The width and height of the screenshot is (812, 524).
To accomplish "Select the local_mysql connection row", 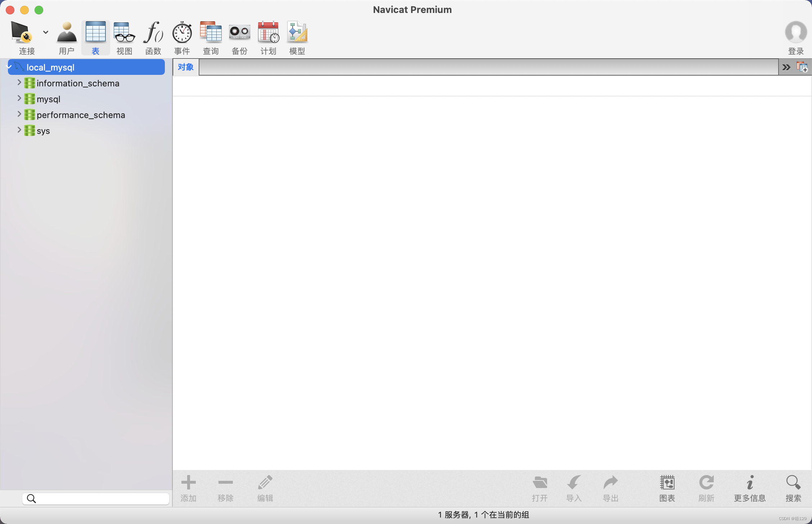I will [86, 67].
